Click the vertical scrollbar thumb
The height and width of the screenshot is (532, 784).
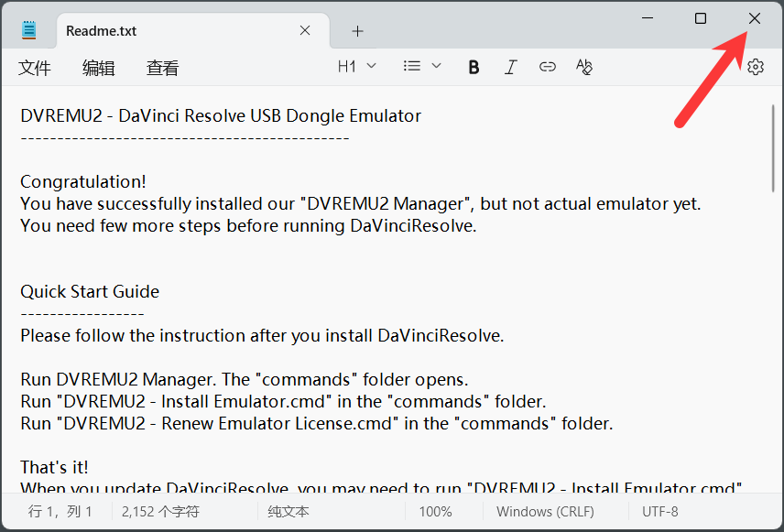773,148
